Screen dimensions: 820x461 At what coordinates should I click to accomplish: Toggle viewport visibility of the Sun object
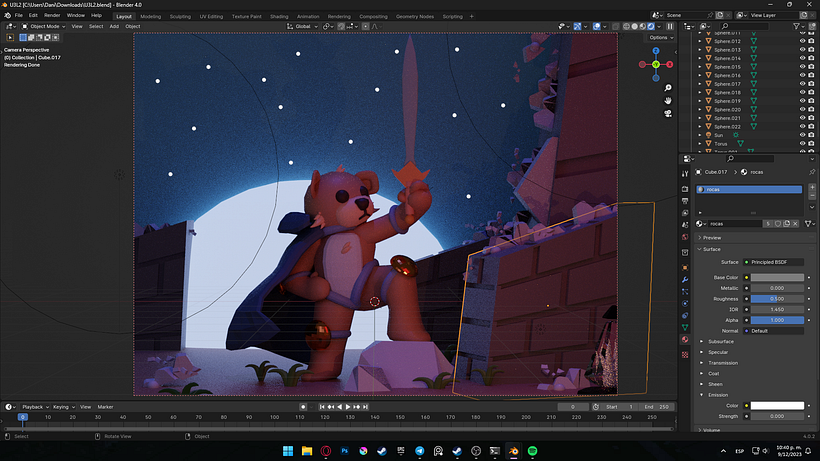[802, 135]
